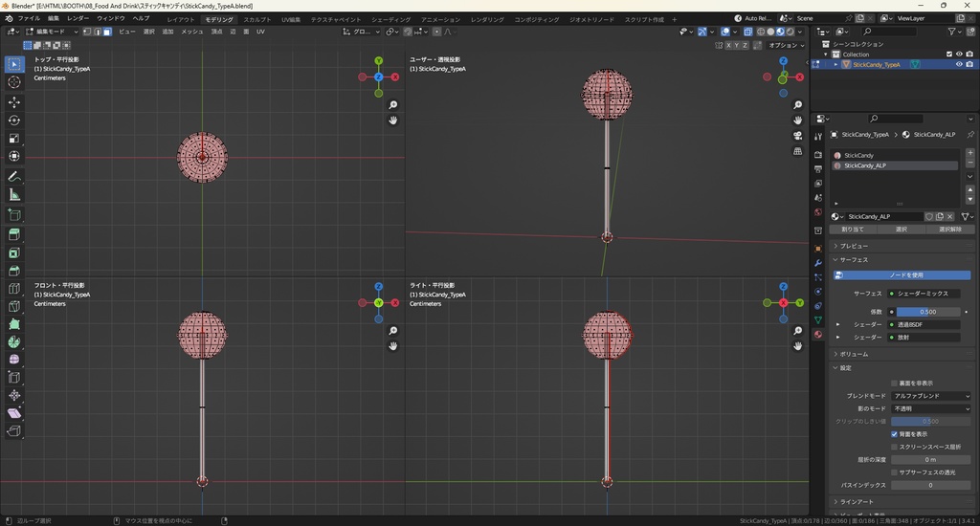This screenshot has height=526, width=980.
Task: Toggle 背面を表示 checkbox
Action: [894, 433]
